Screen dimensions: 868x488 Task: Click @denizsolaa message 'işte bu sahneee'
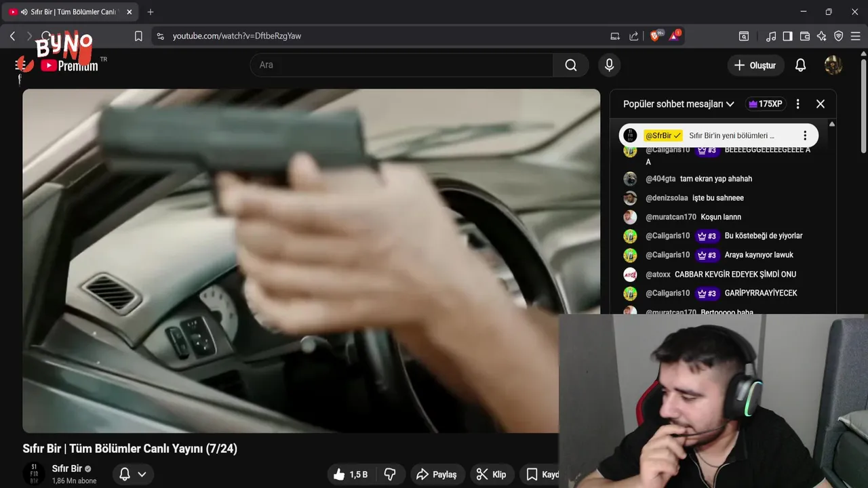[x=718, y=198]
